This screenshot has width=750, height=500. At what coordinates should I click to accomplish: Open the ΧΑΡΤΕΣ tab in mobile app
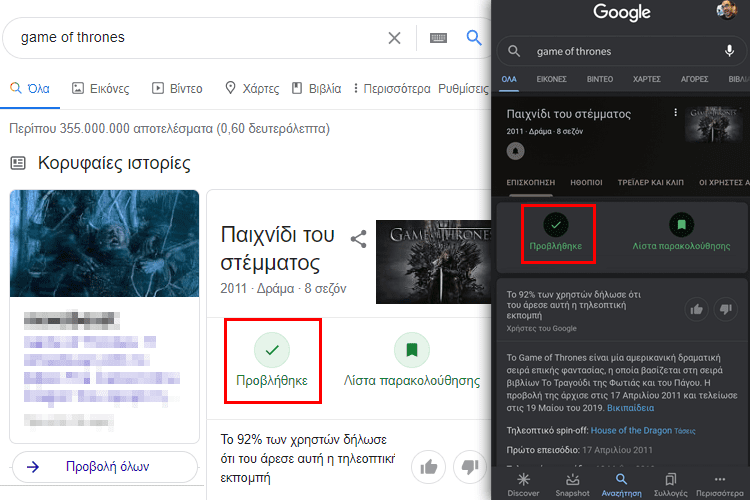(x=647, y=79)
